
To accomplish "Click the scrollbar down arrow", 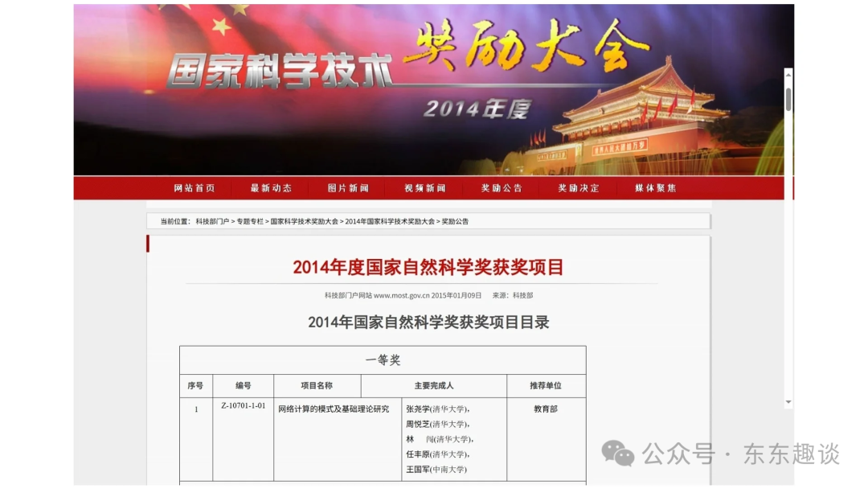I will pyautogui.click(x=788, y=402).
